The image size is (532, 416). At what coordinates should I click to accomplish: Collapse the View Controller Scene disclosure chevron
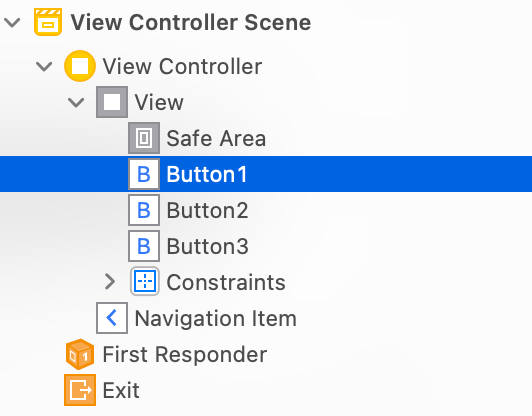[x=12, y=23]
